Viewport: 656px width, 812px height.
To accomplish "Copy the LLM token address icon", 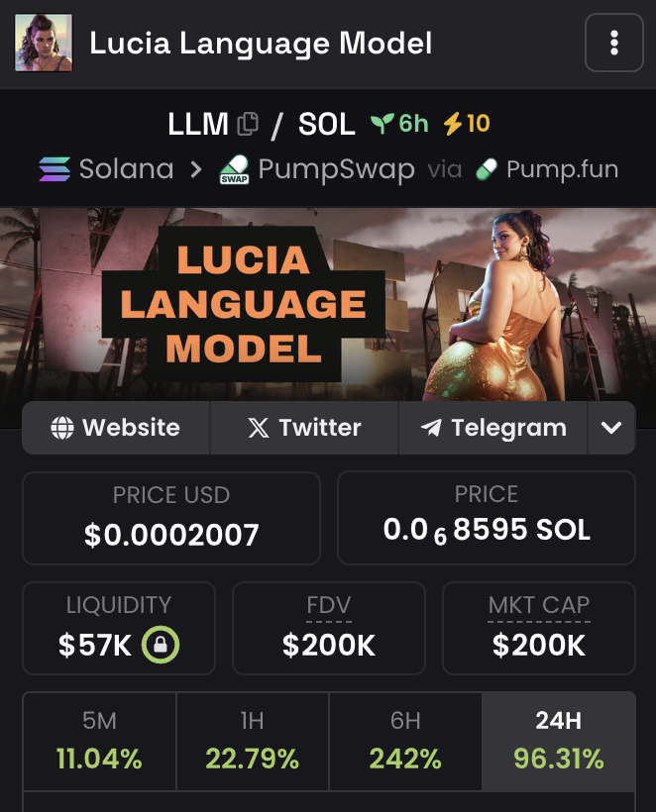I will pyautogui.click(x=248, y=124).
